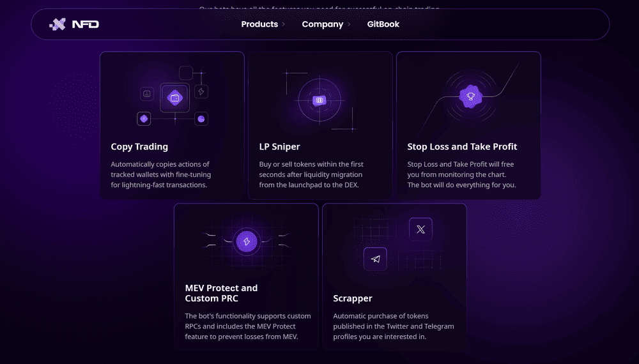Viewport: 639px width, 364px height.
Task: Click the NFD logo icon
Action: [x=58, y=24]
